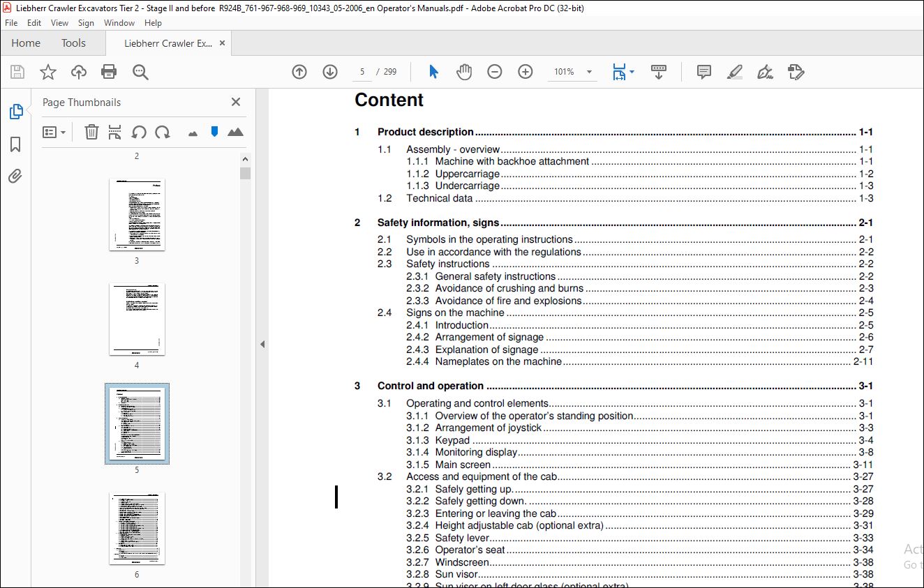This screenshot has width=924, height=588.
Task: Click the scrolling mode icon
Action: click(659, 72)
